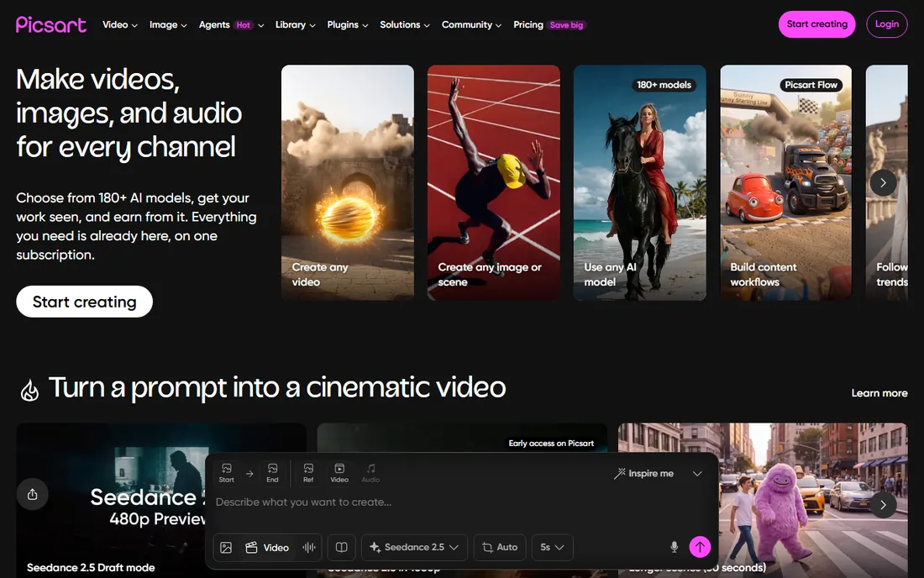Viewport: 924px width, 578px height.
Task: Click the white Start creating button
Action: coord(84,302)
